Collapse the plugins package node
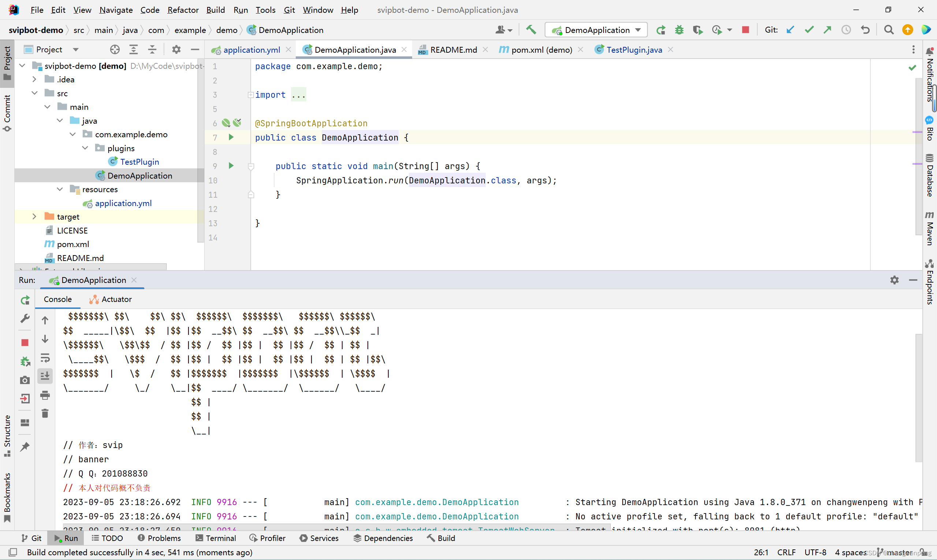Screen dimensions: 937x560 (x=85, y=148)
